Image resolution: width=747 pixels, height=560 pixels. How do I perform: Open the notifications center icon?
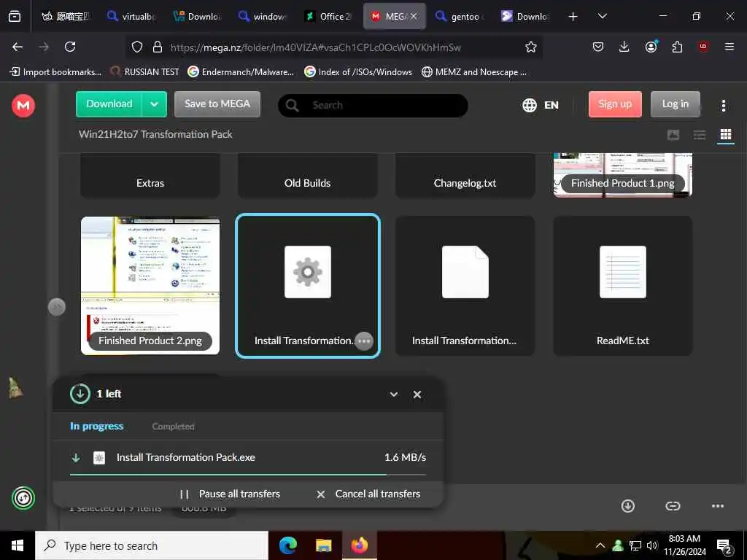click(x=724, y=546)
